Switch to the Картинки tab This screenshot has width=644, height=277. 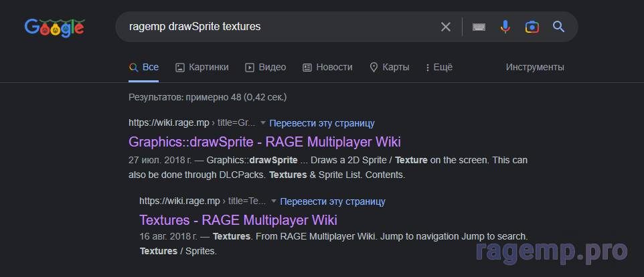click(x=202, y=67)
